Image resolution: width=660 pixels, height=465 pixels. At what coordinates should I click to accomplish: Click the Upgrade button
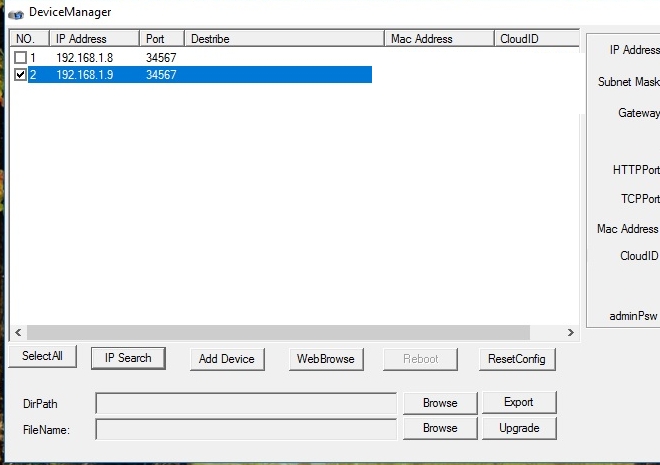518,428
